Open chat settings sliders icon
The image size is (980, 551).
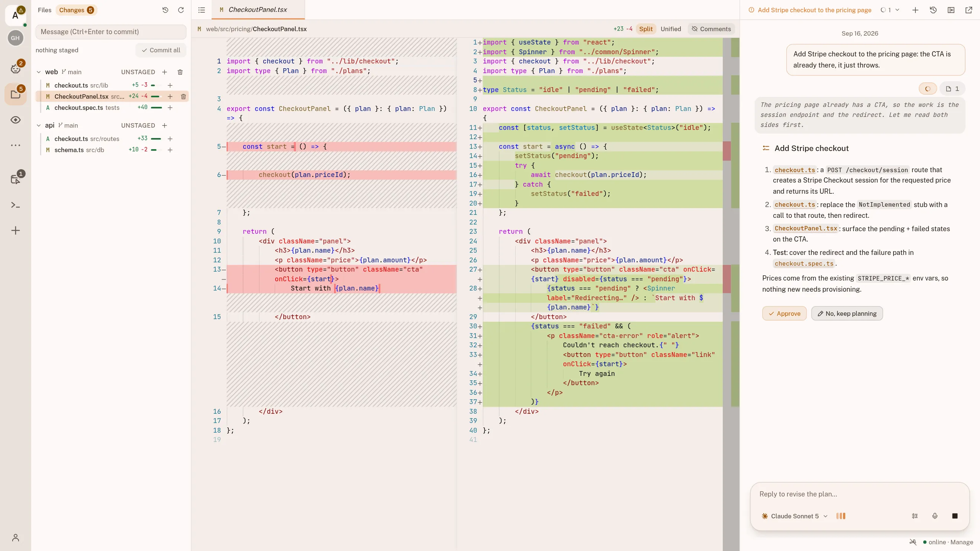pyautogui.click(x=915, y=516)
